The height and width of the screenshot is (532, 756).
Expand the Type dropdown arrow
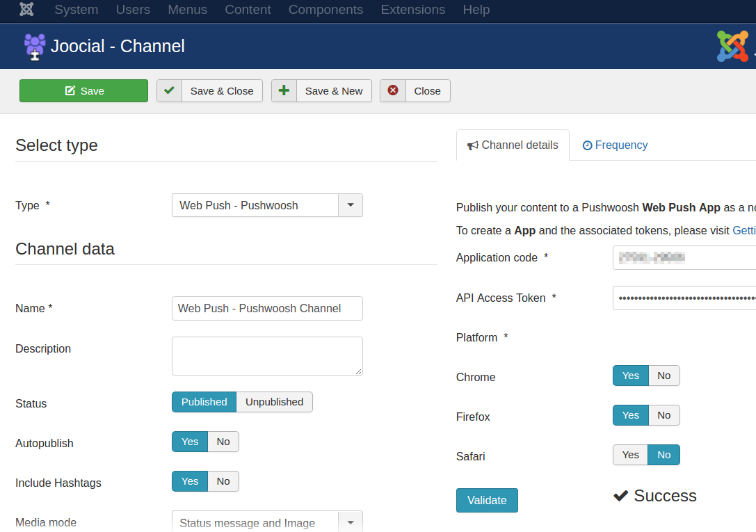(351, 205)
